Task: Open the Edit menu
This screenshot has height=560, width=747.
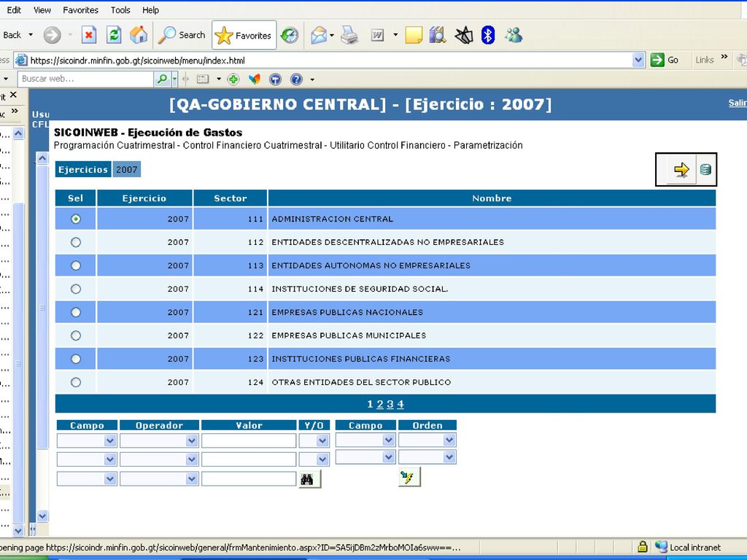Action: (x=14, y=10)
